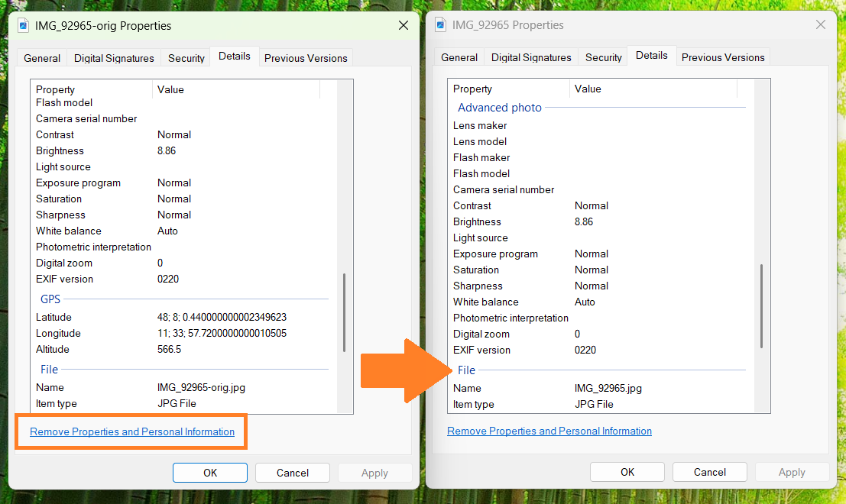Confirm with OK in the left dialog
This screenshot has height=504, width=846.
pyautogui.click(x=209, y=472)
